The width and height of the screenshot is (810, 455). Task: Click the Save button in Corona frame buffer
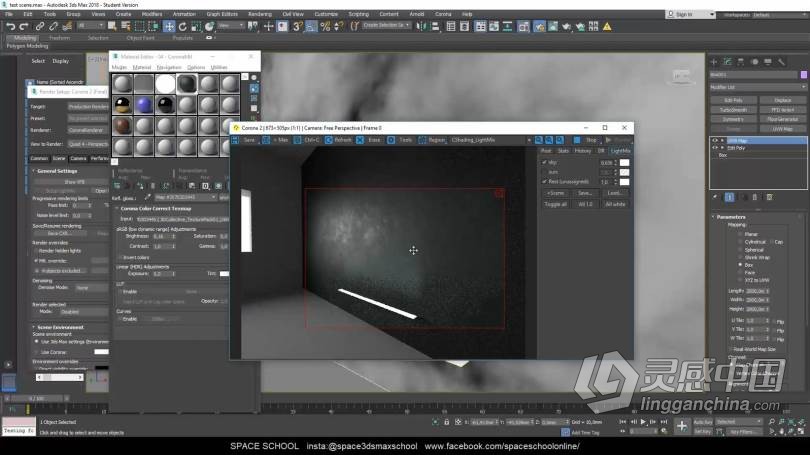point(245,140)
